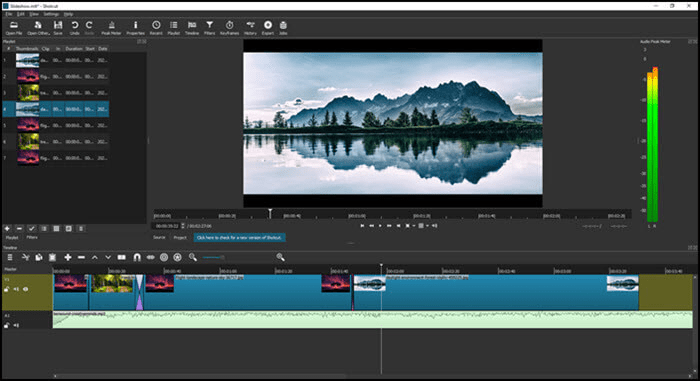
Task: Click the timeline Overwrite down-arrow icon
Action: (x=108, y=257)
